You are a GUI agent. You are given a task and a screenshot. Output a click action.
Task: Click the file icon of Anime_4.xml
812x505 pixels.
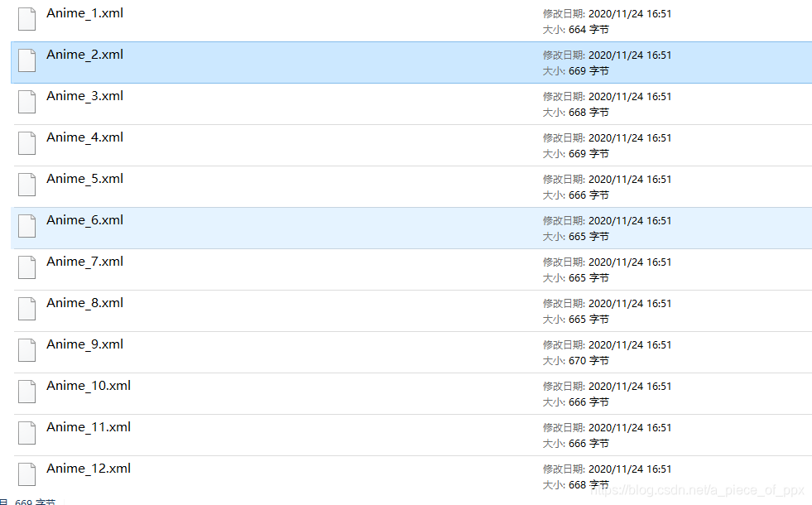pos(27,143)
